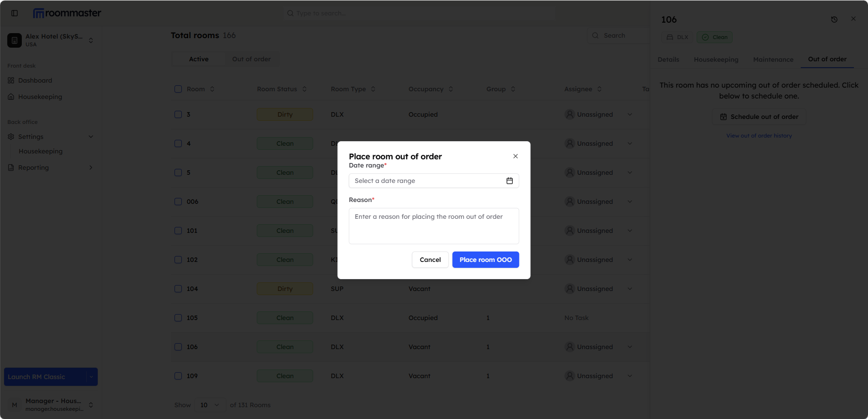Click the Reporting icon in the sidebar
Viewport: 868px width, 419px height.
pos(11,168)
